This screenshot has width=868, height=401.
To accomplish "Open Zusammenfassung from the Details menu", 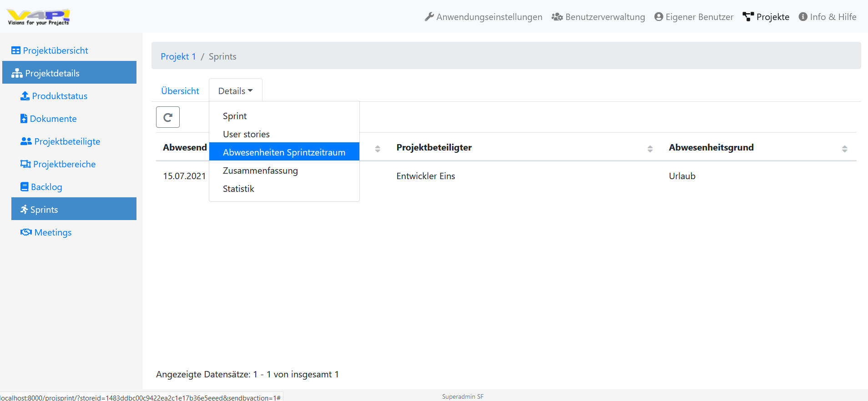I will [x=284, y=170].
